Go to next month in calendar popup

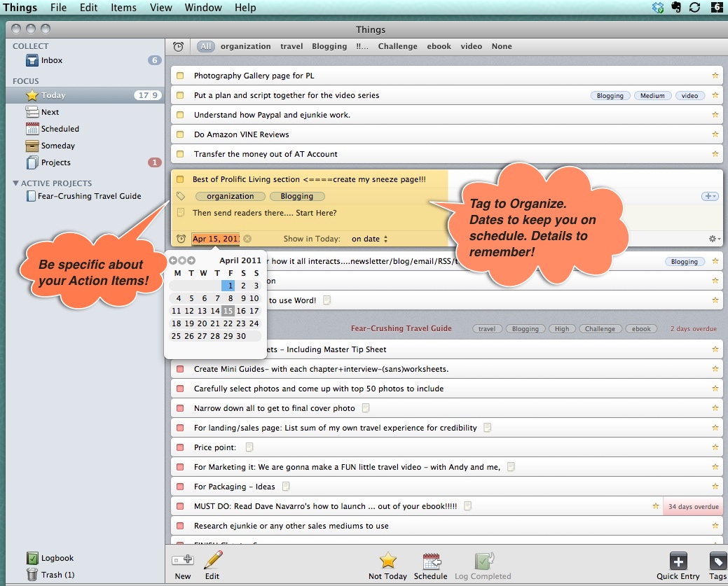tap(191, 260)
